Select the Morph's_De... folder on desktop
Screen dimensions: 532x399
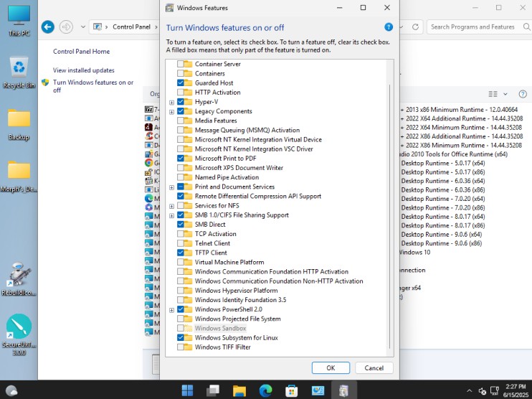coord(19,177)
